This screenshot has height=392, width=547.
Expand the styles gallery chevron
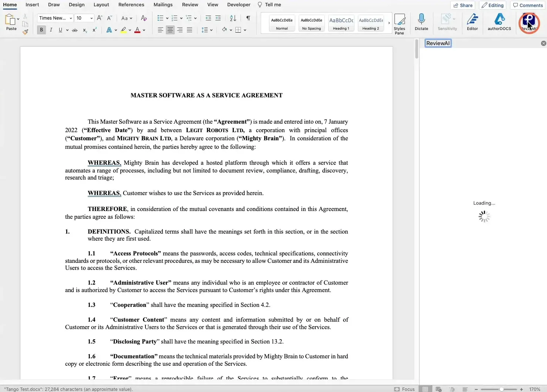pyautogui.click(x=389, y=23)
